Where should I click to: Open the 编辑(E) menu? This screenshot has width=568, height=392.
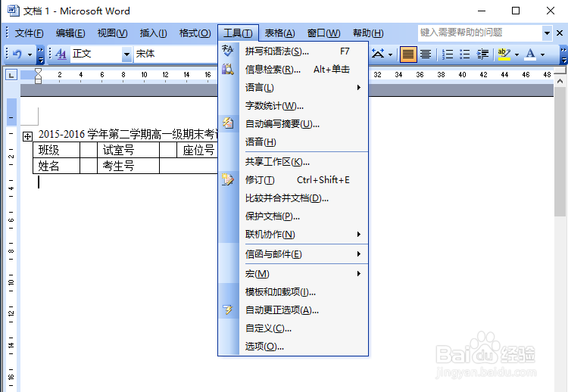(x=70, y=33)
